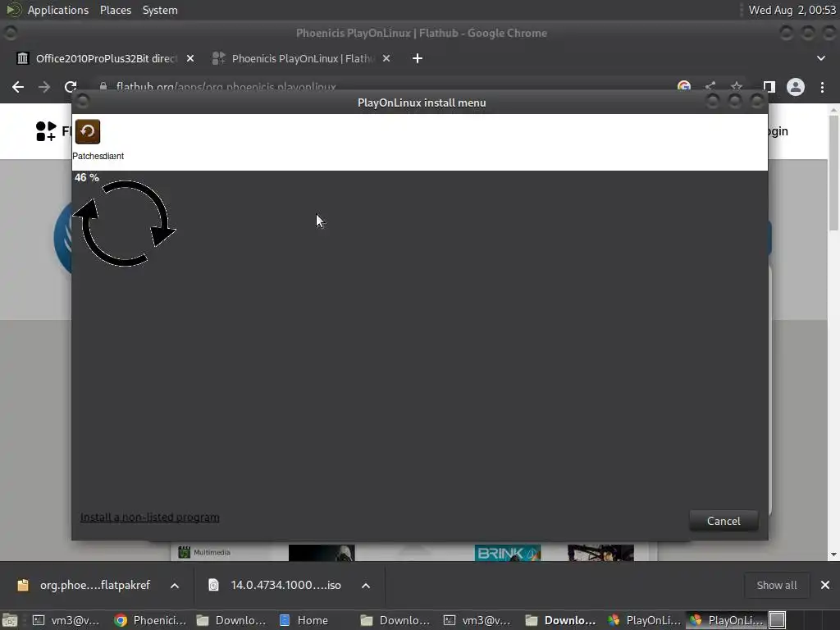This screenshot has width=840, height=630.
Task: Cancel the PlayOnLinux install menu
Action: (724, 521)
